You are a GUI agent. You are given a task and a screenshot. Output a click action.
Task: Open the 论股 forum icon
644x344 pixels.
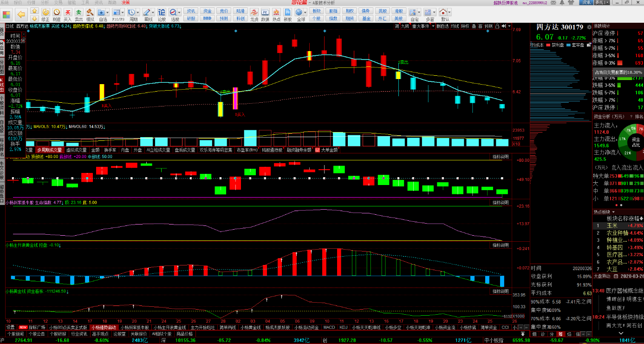coord(162,12)
